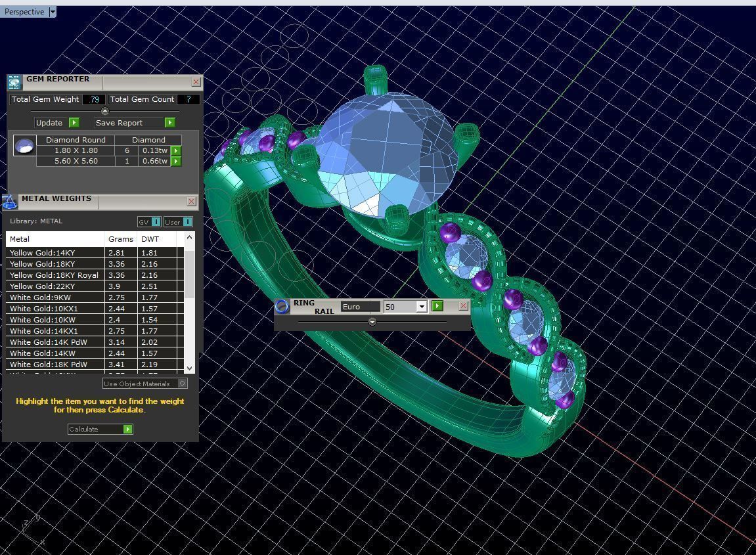Select the Yellow Gold:14KY row
The width and height of the screenshot is (756, 555).
point(95,253)
